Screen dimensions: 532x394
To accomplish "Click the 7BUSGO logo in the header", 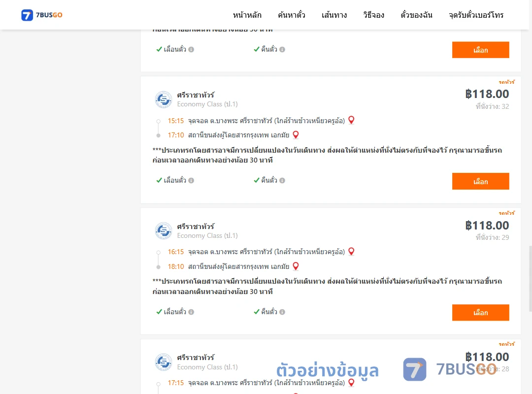I will coord(42,15).
